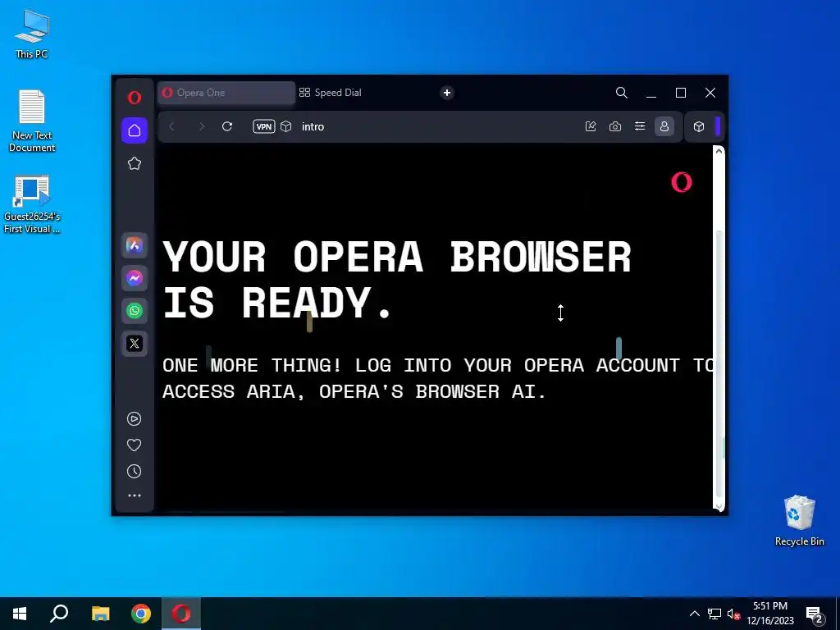840x630 pixels.
Task: Open WhatsApp in the sidebar
Action: pos(135,311)
